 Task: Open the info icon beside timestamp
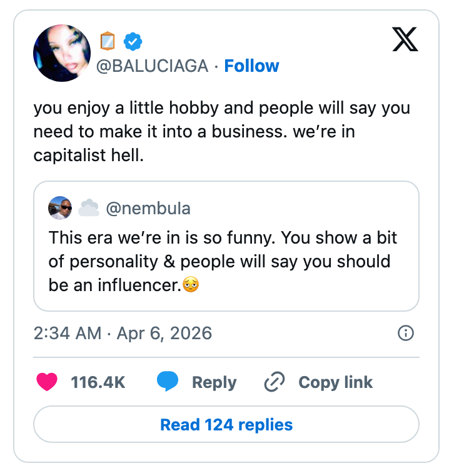pos(405,334)
